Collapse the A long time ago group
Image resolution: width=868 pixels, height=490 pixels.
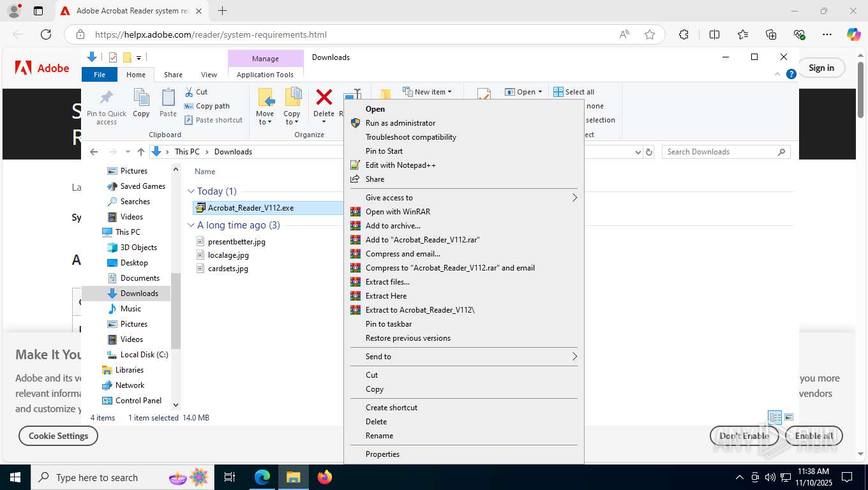(191, 225)
